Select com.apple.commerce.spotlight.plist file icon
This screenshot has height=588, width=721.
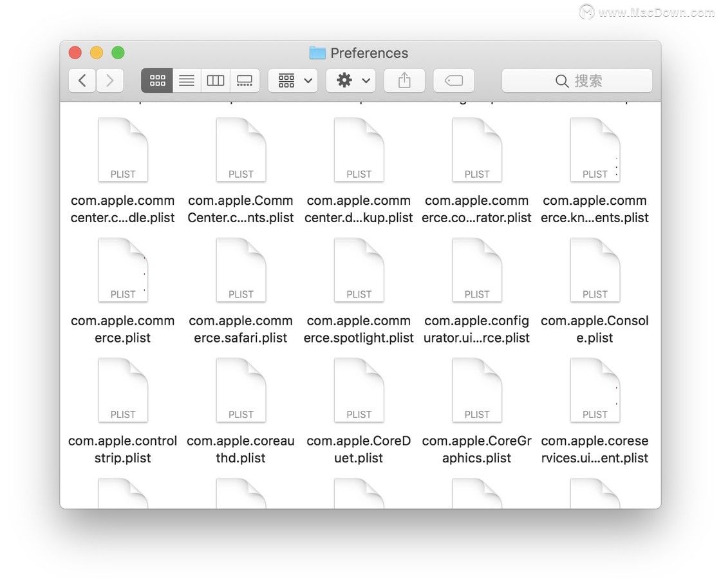[359, 270]
